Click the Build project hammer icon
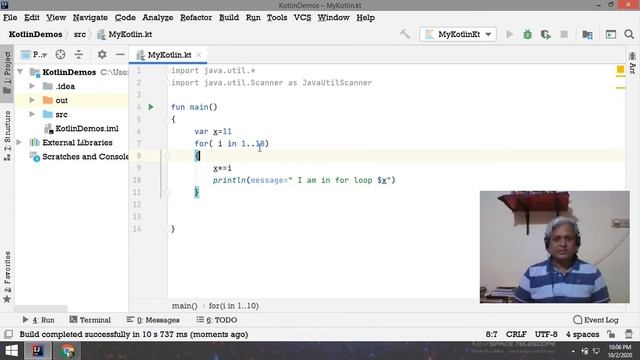Image resolution: width=640 pixels, height=360 pixels. tap(405, 34)
